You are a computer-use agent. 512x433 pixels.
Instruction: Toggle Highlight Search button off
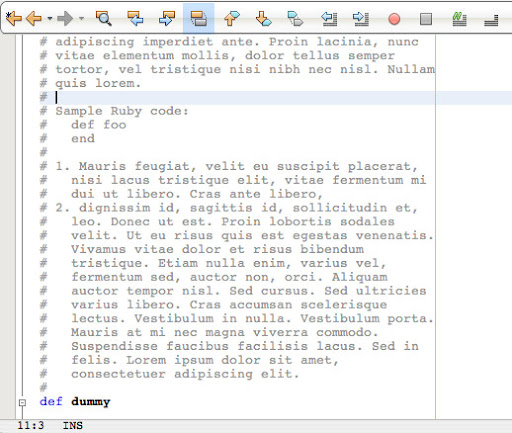point(199,18)
